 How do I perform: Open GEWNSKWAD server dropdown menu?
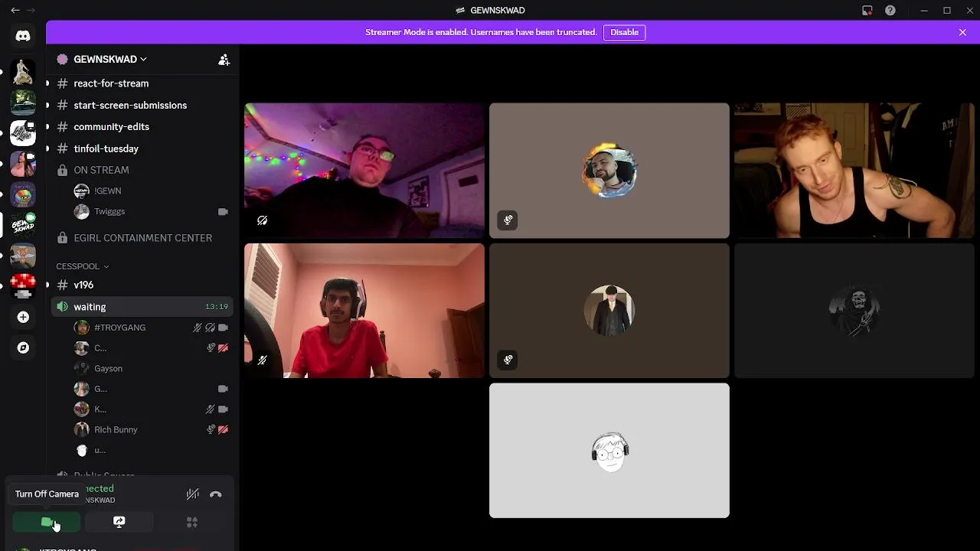point(110,59)
